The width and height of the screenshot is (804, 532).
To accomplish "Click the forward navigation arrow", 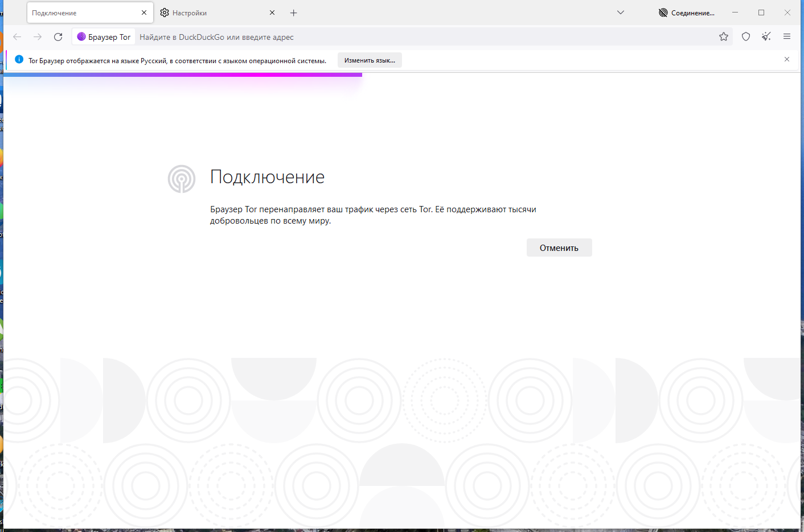I will coord(38,37).
